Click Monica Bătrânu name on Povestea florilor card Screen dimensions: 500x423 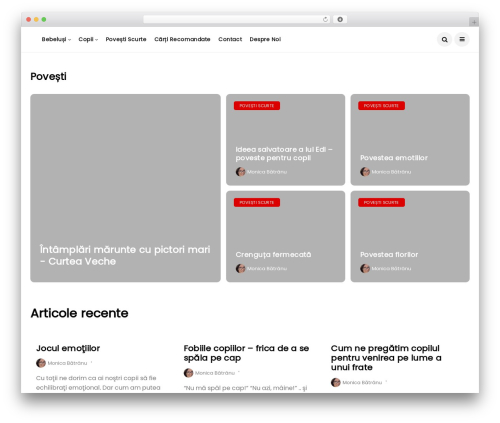coord(391,269)
